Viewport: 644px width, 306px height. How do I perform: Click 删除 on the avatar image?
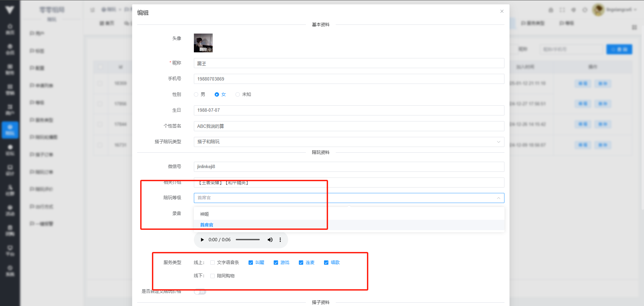[203, 49]
